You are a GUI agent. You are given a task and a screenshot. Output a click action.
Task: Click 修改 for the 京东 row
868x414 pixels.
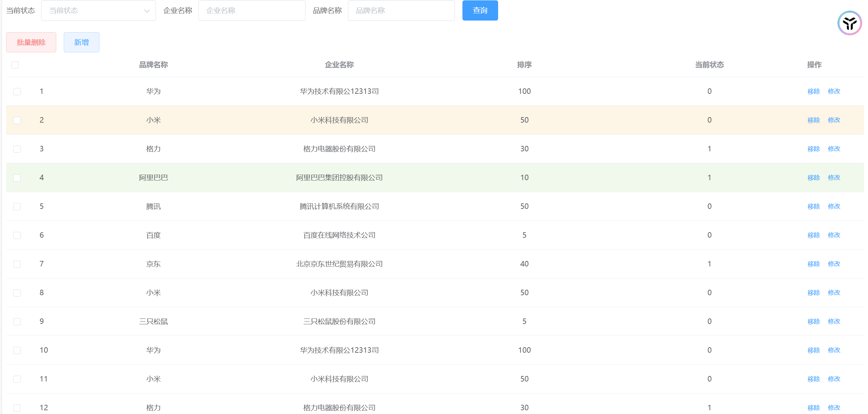pyautogui.click(x=834, y=264)
